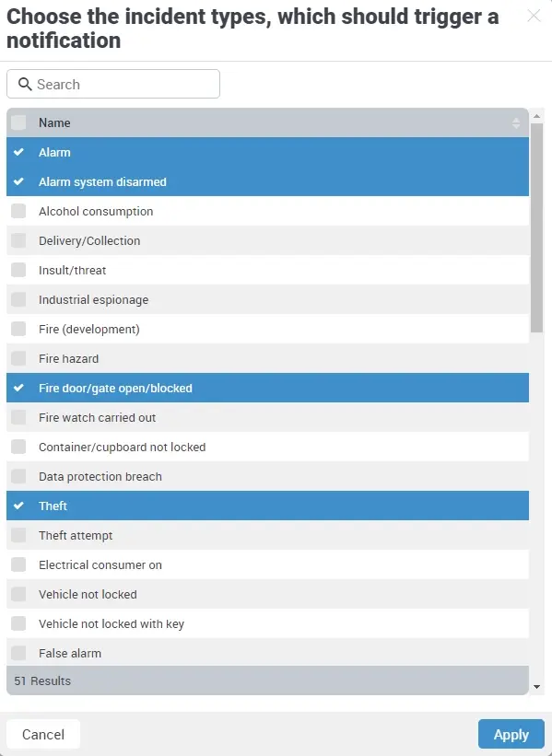Image resolution: width=552 pixels, height=756 pixels.
Task: Check Fire (development) incident type
Action: [18, 329]
